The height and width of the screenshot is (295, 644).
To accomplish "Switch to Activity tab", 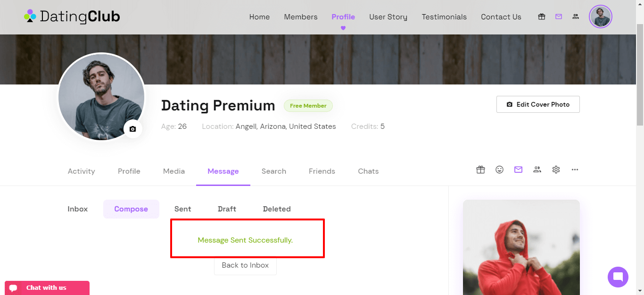I will [x=82, y=171].
